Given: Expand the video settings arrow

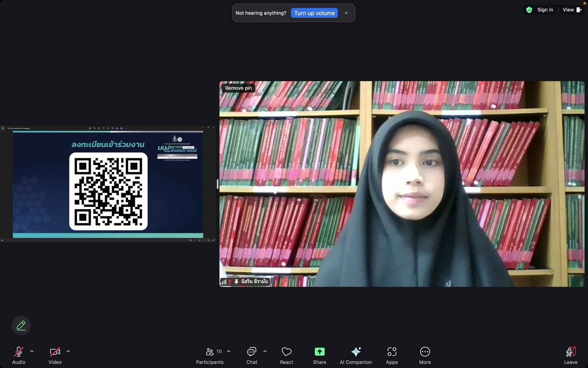Looking at the screenshot, I should pos(68,351).
